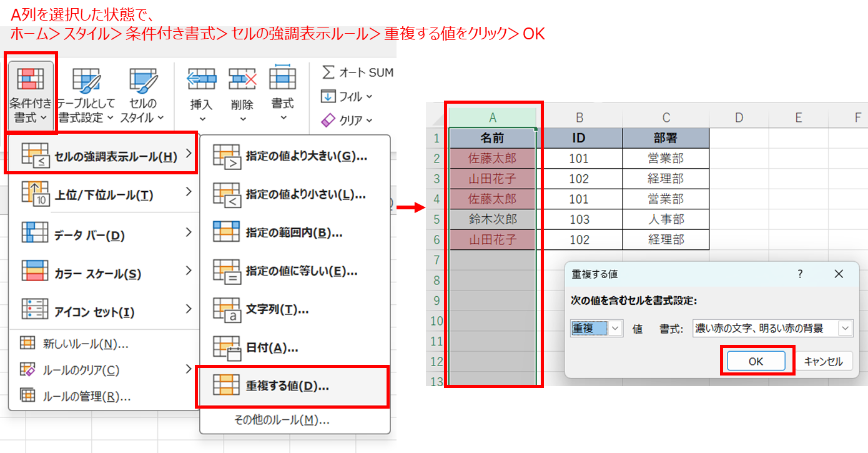This screenshot has height=453, width=868.
Task: Click テーブルとして書式設定 icon
Action: click(x=86, y=80)
